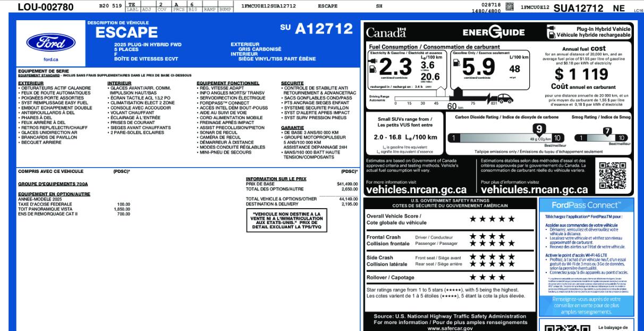
Task: Click the EQUIPEMENT EN OPTION/AUTRE heading
Action: point(54,194)
